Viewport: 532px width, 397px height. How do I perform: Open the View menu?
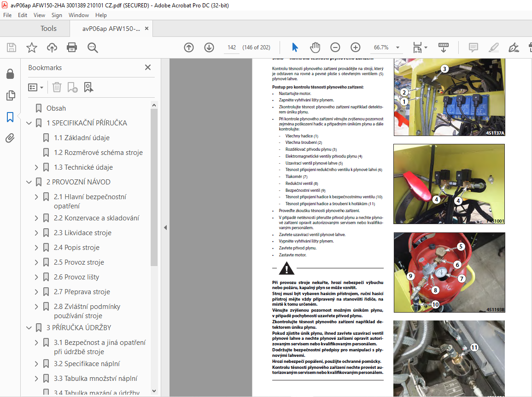point(39,15)
